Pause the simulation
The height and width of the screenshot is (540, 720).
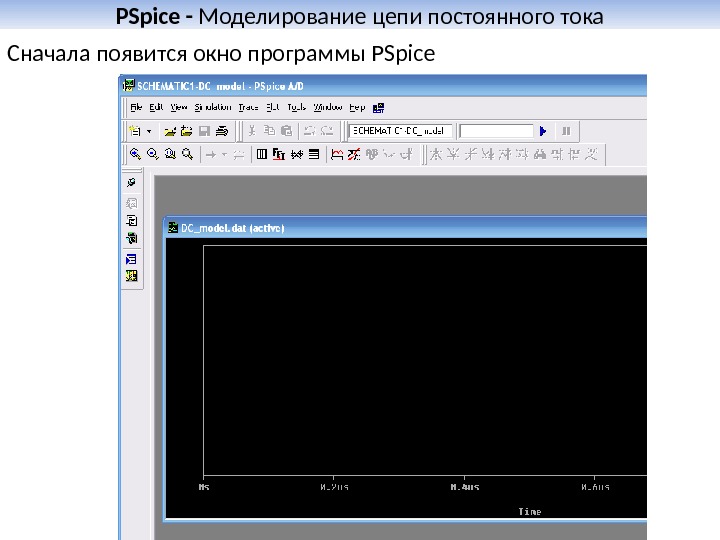click(x=566, y=131)
